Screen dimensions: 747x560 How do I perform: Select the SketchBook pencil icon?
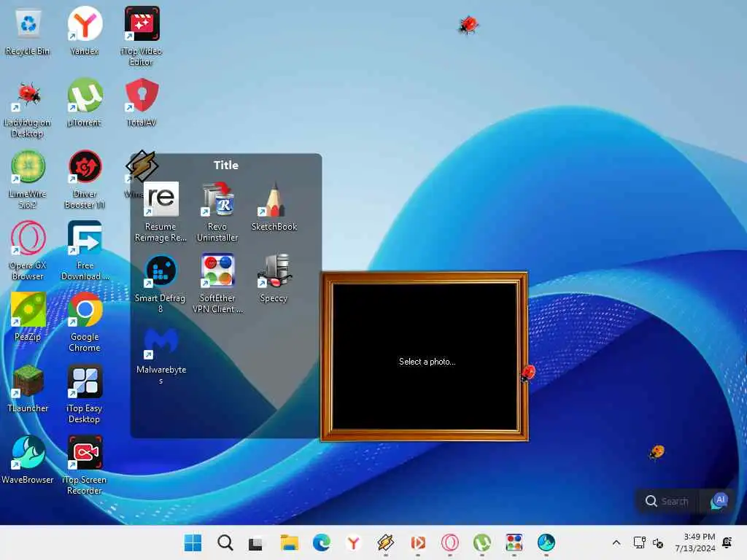pyautogui.click(x=274, y=199)
